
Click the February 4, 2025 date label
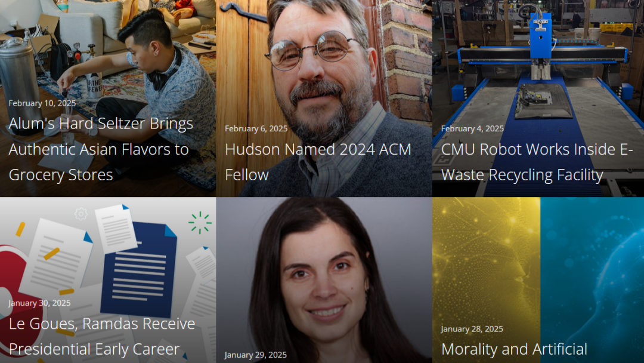point(472,129)
